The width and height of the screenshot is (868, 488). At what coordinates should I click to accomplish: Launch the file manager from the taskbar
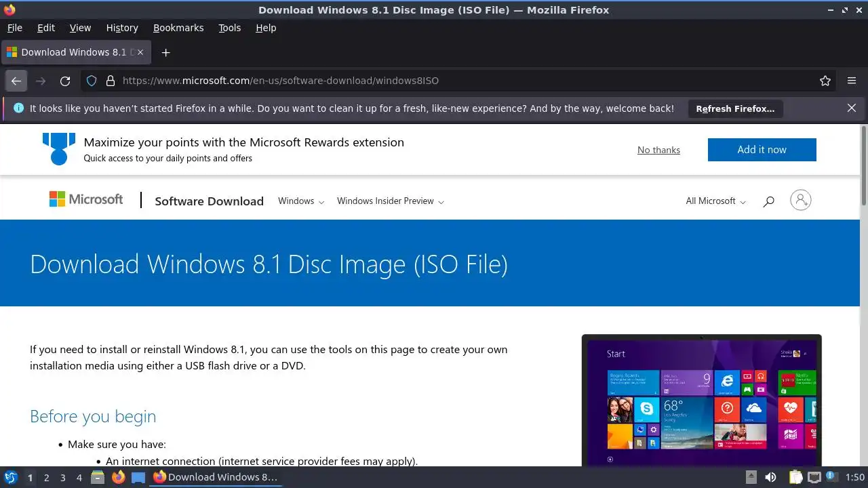98,477
